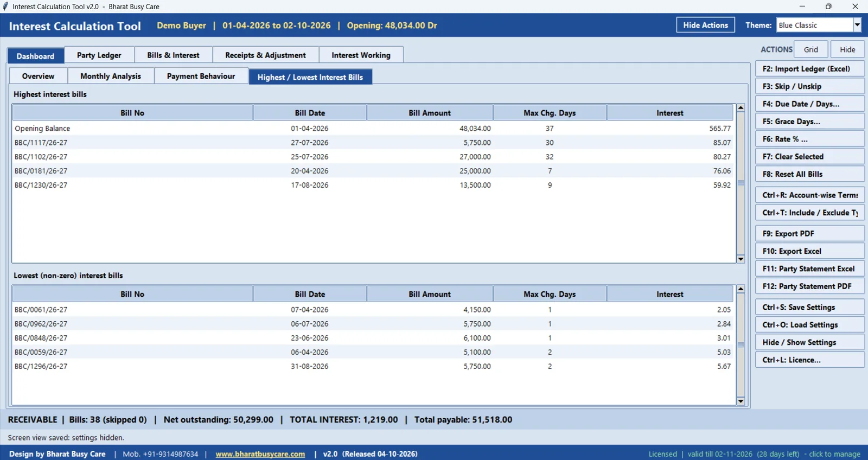The width and height of the screenshot is (868, 460).
Task: Click F11: Party Statement Excel button
Action: [810, 269]
